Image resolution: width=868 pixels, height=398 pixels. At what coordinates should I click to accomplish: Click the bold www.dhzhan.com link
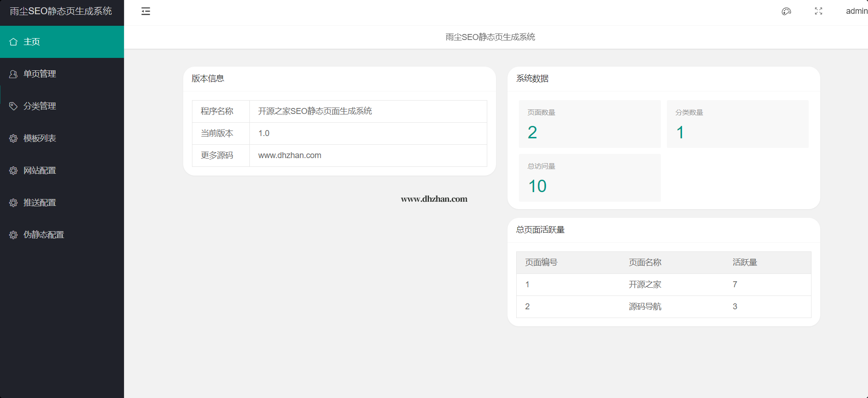(x=434, y=199)
